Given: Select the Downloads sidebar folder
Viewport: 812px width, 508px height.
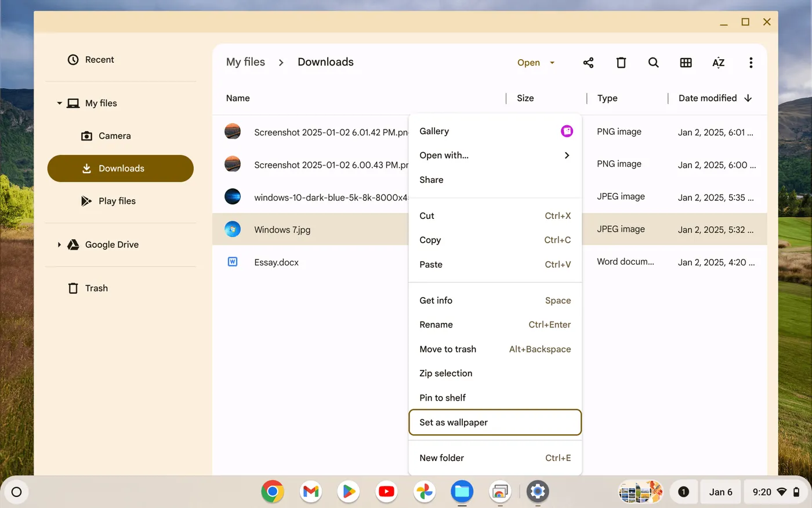Looking at the screenshot, I should point(121,168).
